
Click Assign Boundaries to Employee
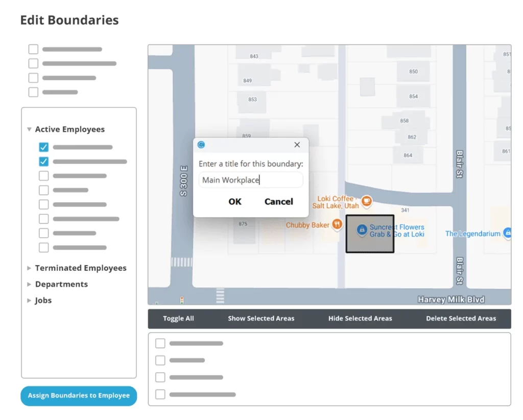click(79, 395)
